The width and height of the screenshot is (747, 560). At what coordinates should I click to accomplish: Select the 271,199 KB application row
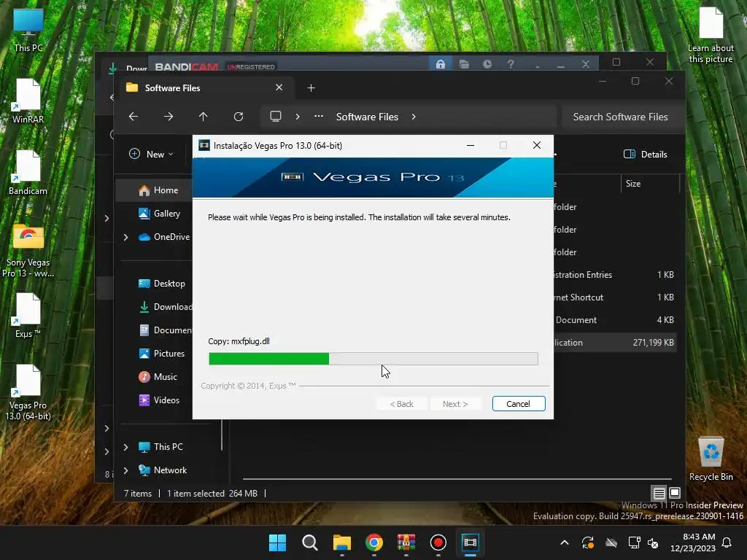[615, 343]
